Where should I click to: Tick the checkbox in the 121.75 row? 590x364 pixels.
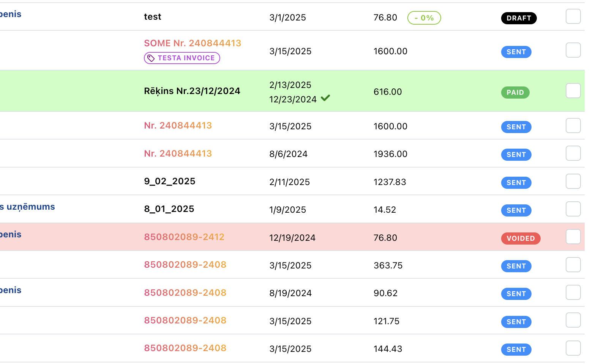point(573,320)
